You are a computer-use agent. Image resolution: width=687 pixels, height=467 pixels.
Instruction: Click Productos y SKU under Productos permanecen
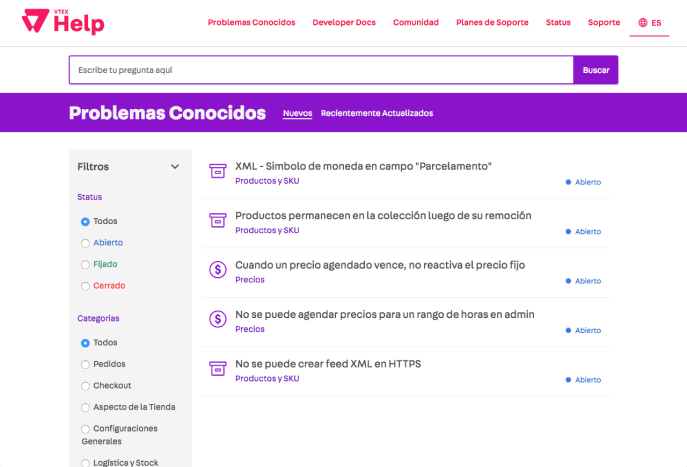[x=267, y=230]
